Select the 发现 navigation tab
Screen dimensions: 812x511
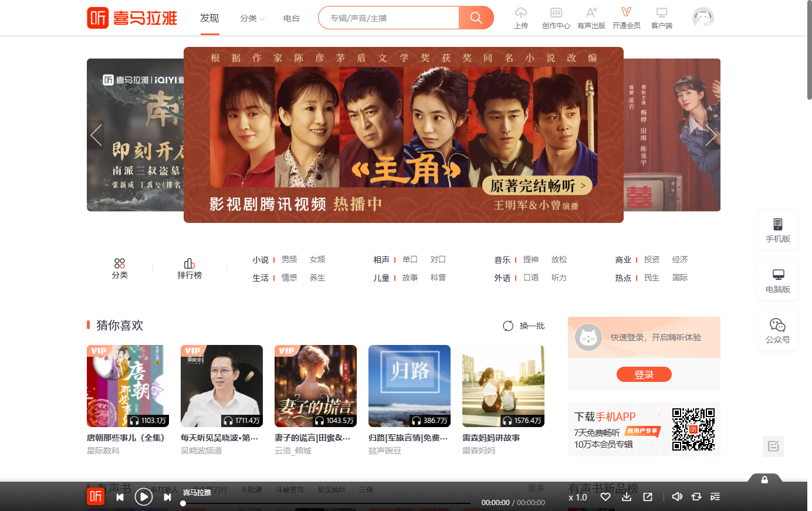[x=209, y=18]
